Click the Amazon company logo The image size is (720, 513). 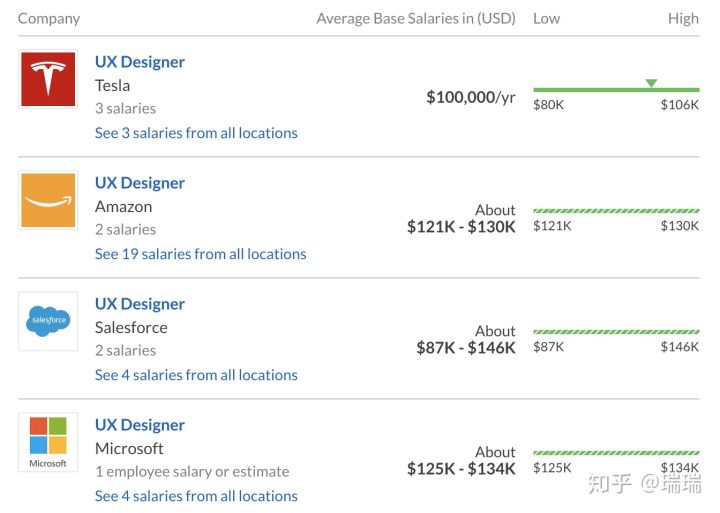tap(48, 200)
